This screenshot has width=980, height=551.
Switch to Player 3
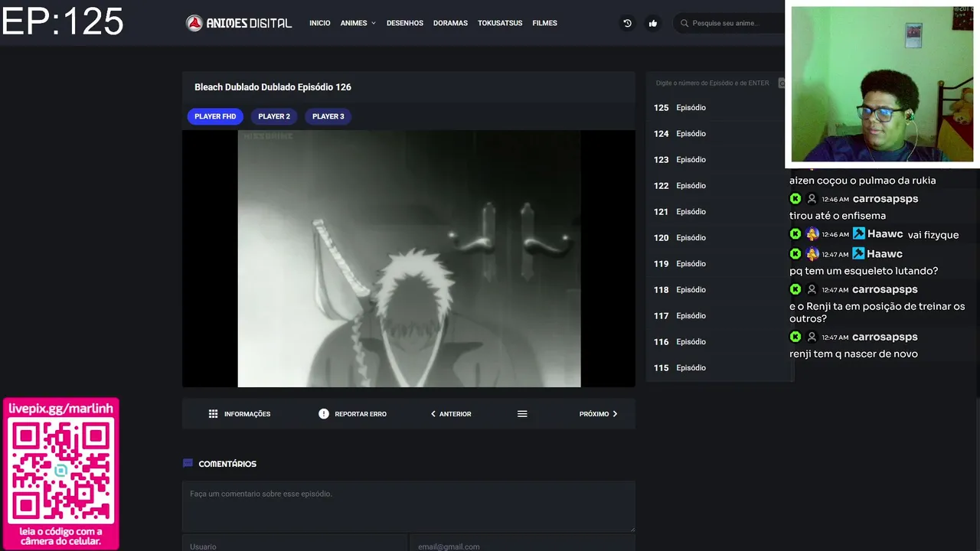328,116
